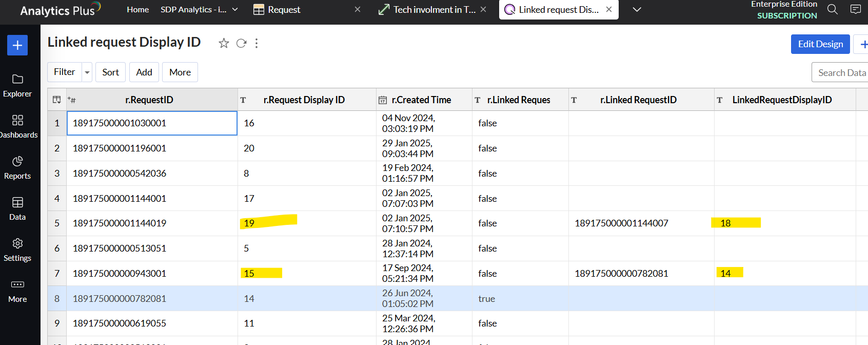Image resolution: width=868 pixels, height=345 pixels.
Task: Click the Sort button
Action: [110, 72]
